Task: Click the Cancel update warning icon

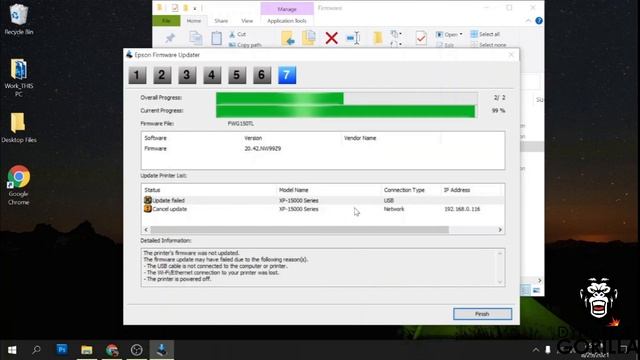Action: [148, 209]
